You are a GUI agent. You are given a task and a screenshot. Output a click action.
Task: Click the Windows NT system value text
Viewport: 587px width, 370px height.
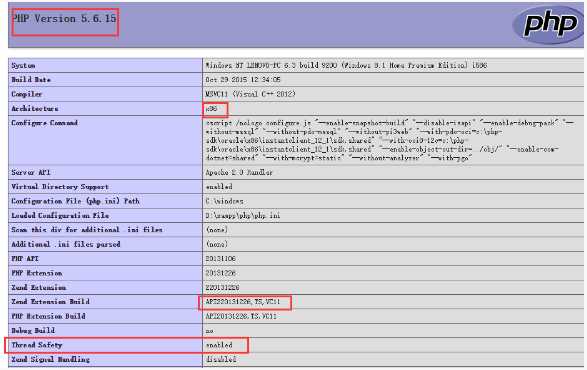[346, 65]
